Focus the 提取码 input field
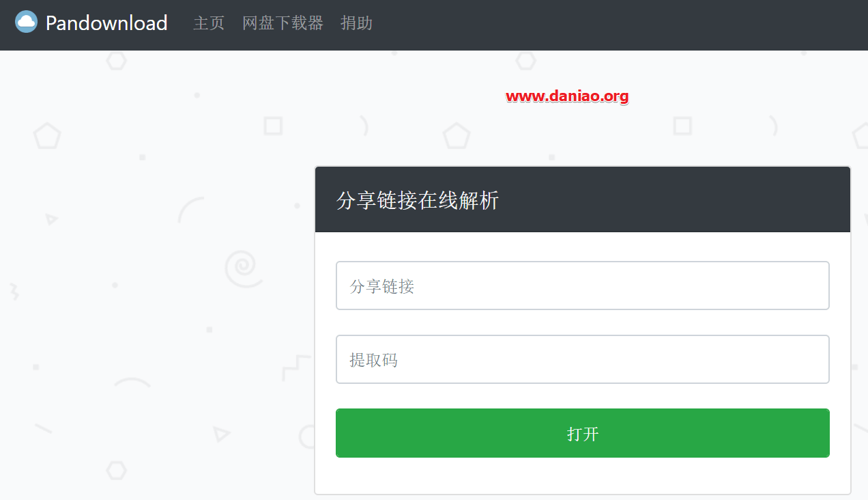 click(583, 359)
